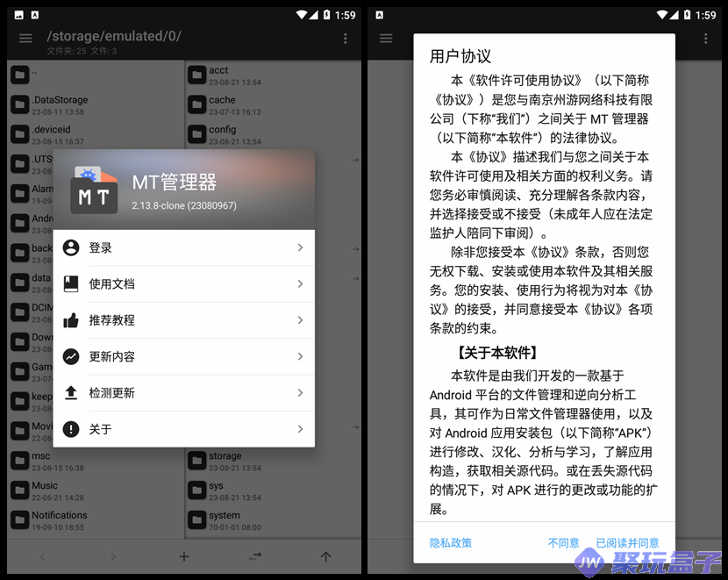Click the upload arrow icon beside 检测更新
This screenshot has width=728, height=580.
click(71, 392)
